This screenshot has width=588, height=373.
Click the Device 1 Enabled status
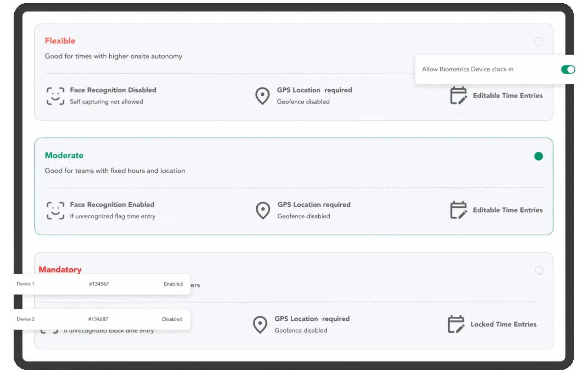point(173,284)
